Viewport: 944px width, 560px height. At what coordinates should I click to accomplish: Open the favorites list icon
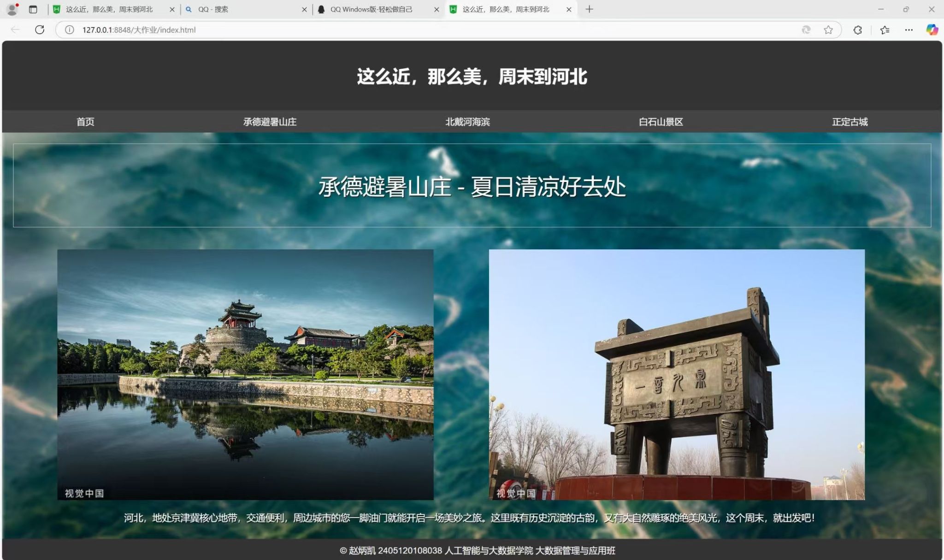click(885, 30)
